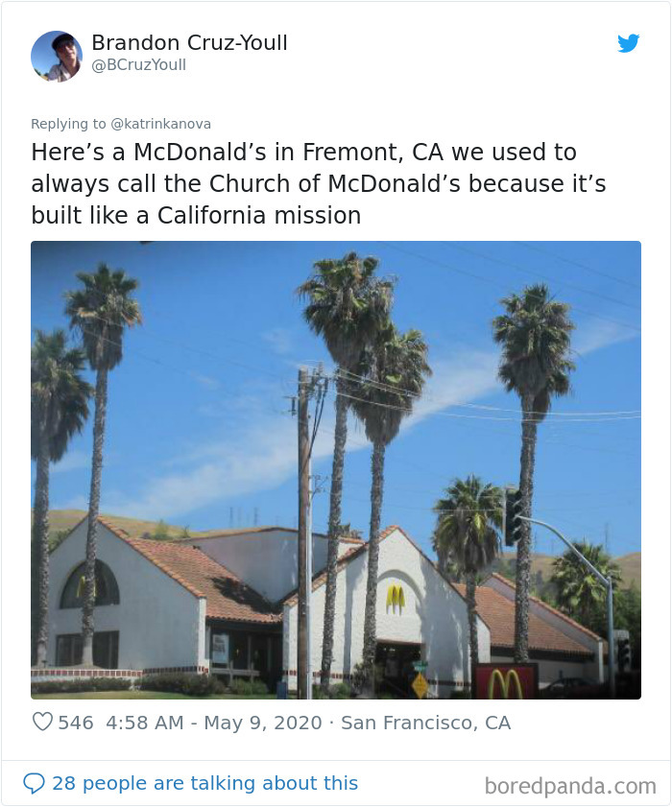Open the McDonald's photo attachment
The height and width of the screenshot is (807, 672).
(336, 473)
